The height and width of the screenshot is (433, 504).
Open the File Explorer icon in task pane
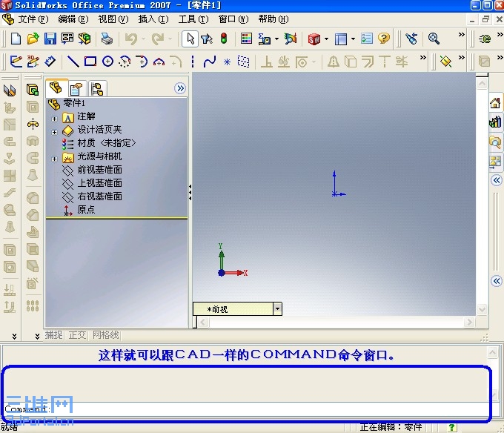(x=495, y=142)
